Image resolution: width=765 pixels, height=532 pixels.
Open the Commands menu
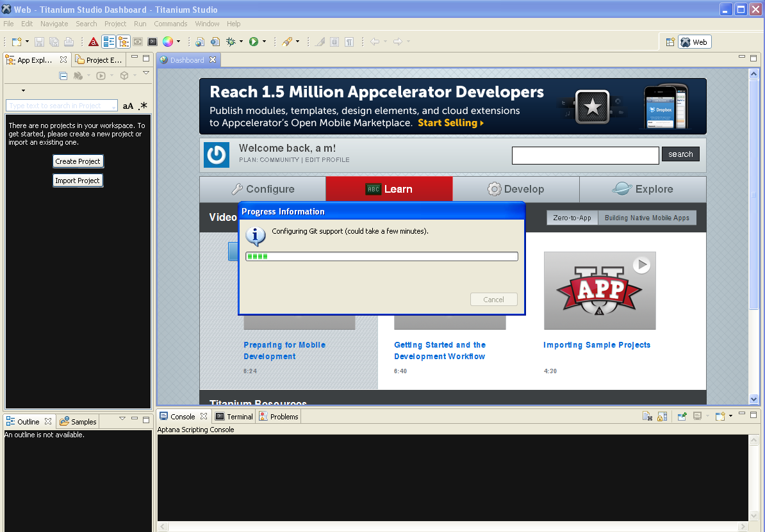(x=170, y=24)
